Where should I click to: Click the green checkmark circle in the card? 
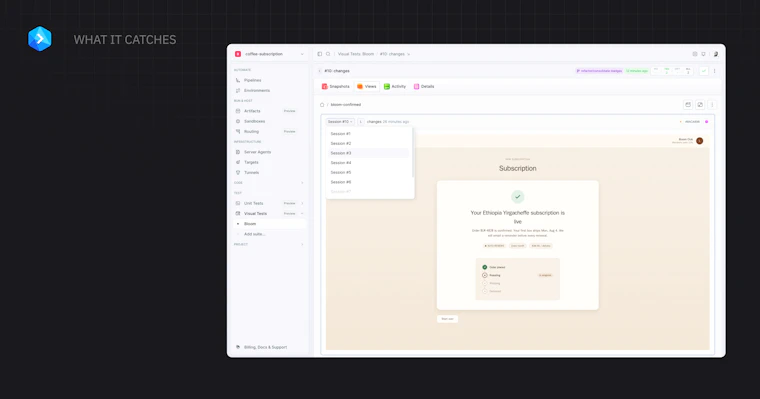pos(518,197)
